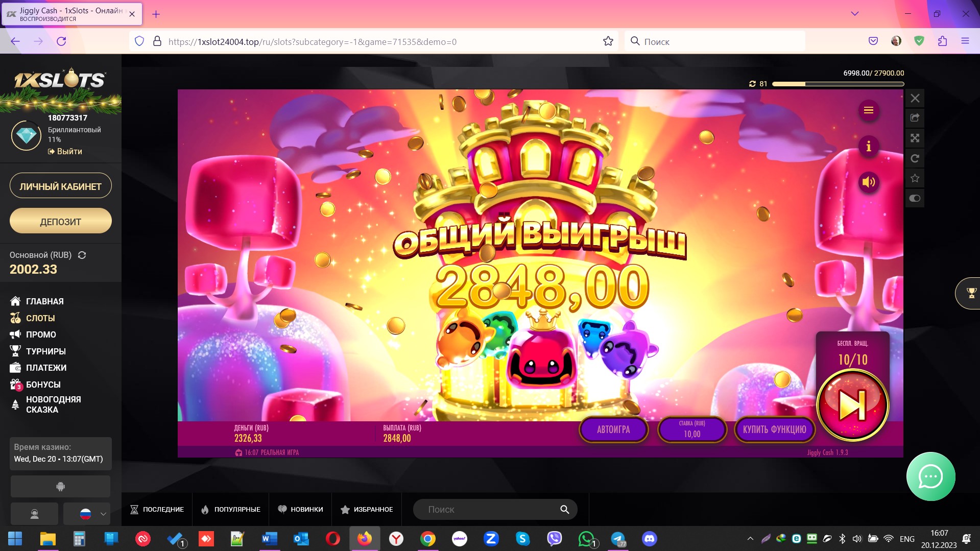Click КУПИТЬ ФУНКЦИЮ button
This screenshot has height=551, width=980.
pyautogui.click(x=774, y=429)
